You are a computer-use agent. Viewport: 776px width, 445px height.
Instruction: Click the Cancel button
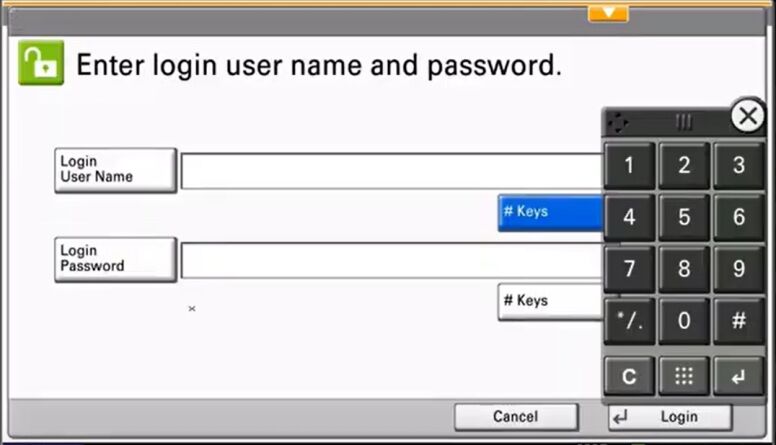click(516, 417)
